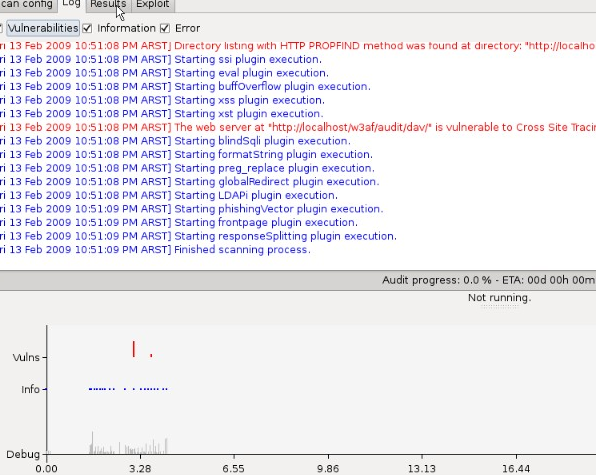Click the 0.00 time axis tick label
596x475 pixels.
(46, 469)
